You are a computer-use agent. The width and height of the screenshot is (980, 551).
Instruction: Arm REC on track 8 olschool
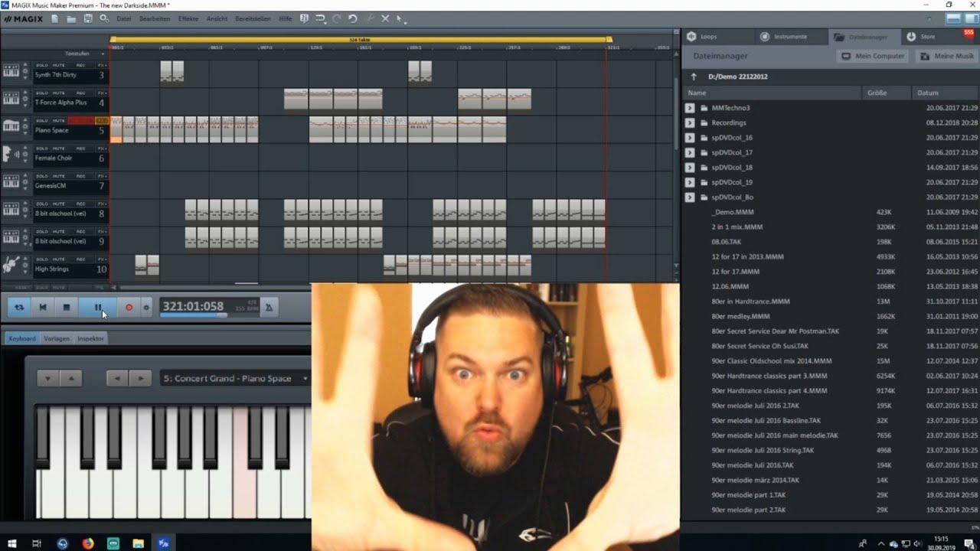(x=80, y=204)
